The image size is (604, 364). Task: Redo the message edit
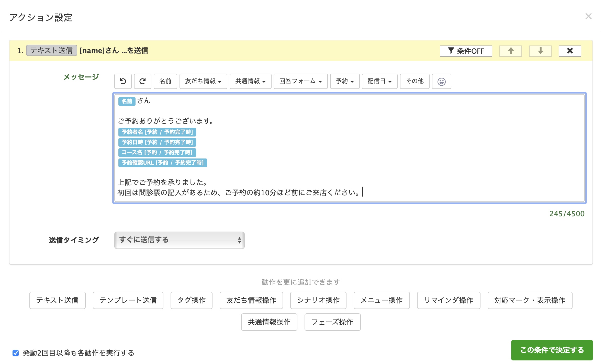142,81
